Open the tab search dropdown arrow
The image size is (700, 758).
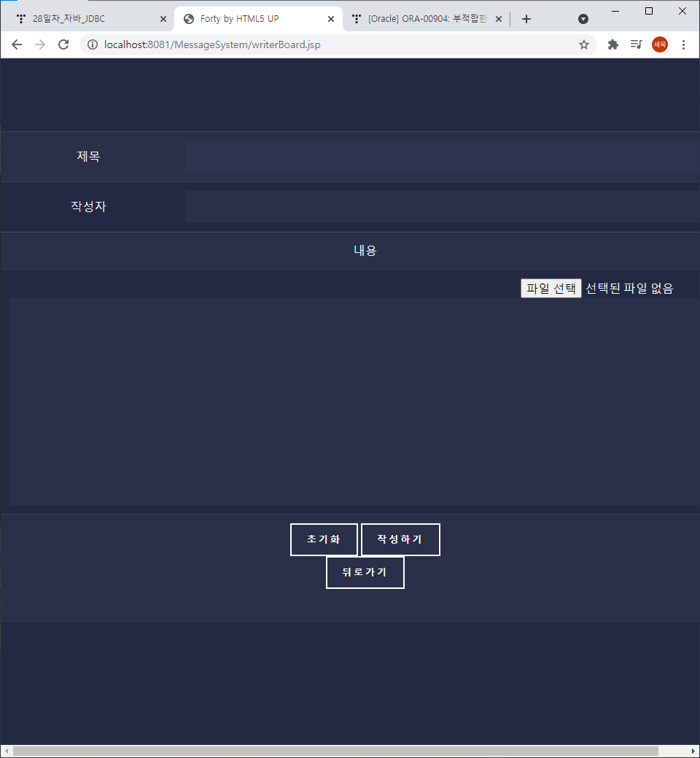[x=583, y=19]
